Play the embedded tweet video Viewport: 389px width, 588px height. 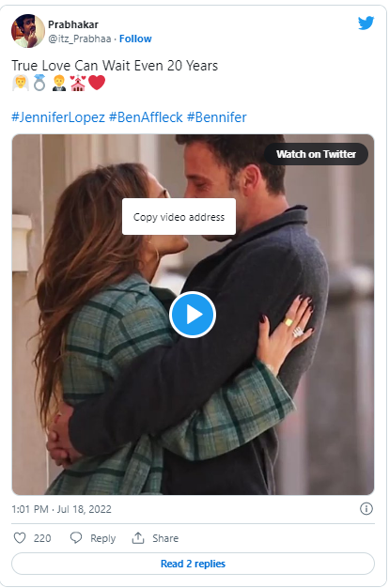(x=193, y=315)
